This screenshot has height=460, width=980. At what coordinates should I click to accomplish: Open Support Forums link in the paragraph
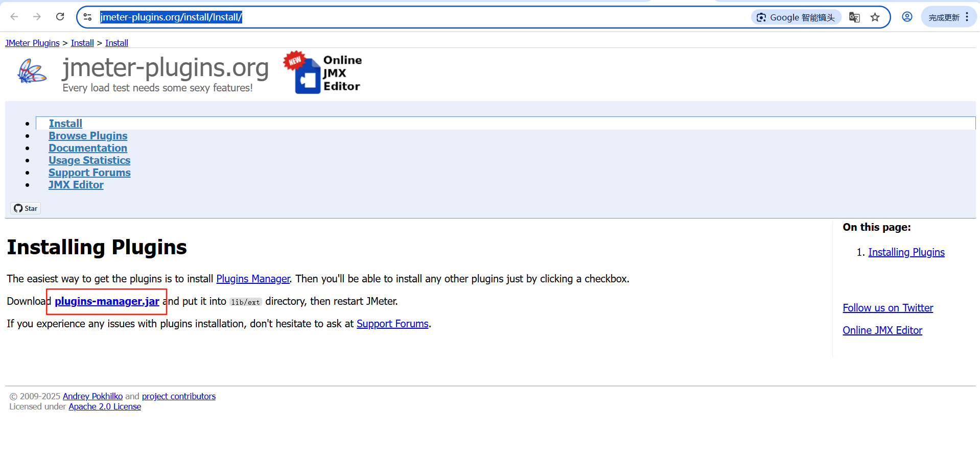[x=392, y=324]
